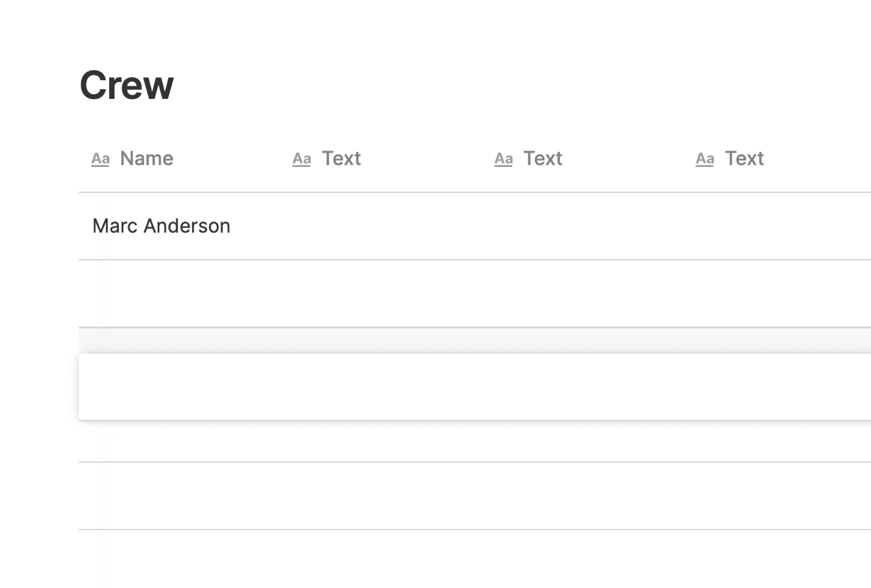
Task: Click second Text cell in row below Marc Anderson
Action: coord(584,294)
